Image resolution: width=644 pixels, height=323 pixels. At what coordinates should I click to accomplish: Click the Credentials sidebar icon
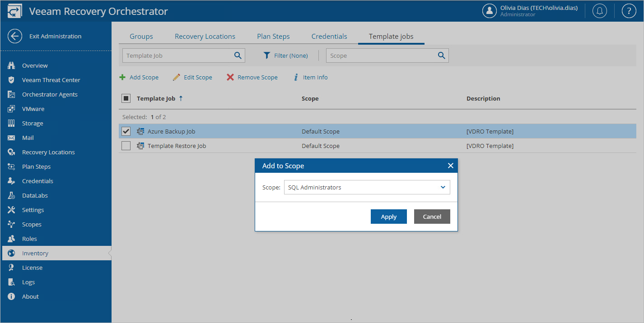12,181
